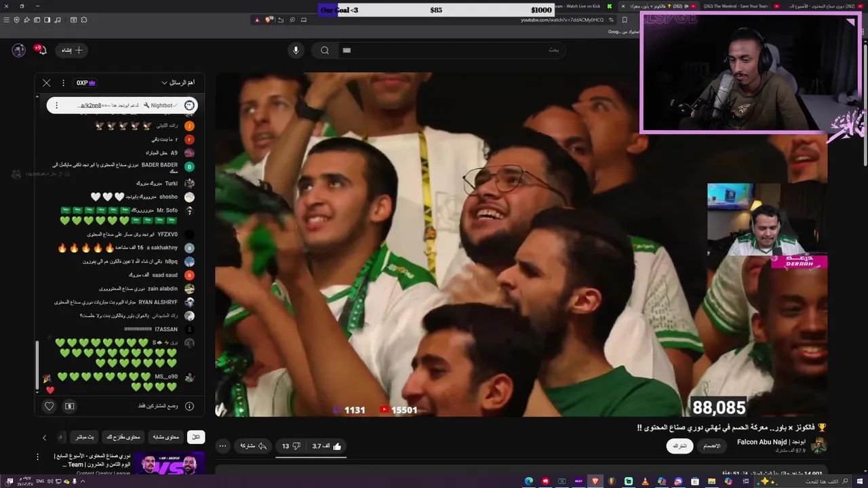The image size is (868, 488).
Task: Open the browser shield icon
Action: coord(17,20)
